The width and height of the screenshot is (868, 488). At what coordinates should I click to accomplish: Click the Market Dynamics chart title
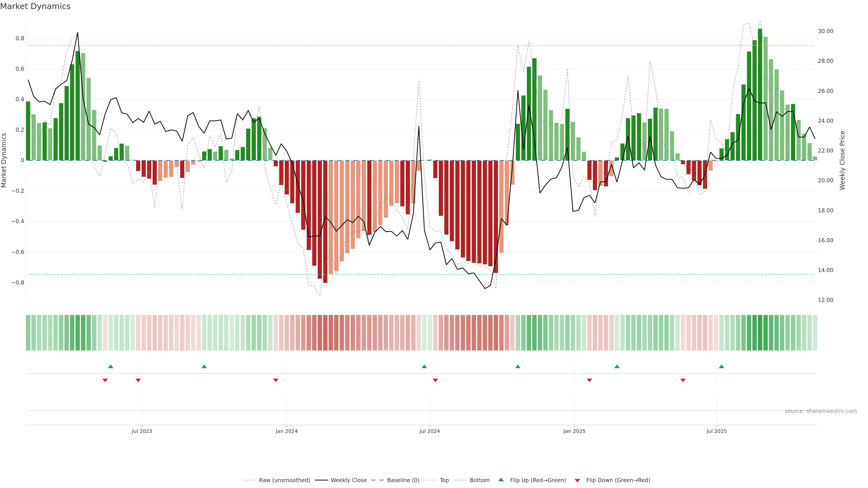tap(35, 6)
